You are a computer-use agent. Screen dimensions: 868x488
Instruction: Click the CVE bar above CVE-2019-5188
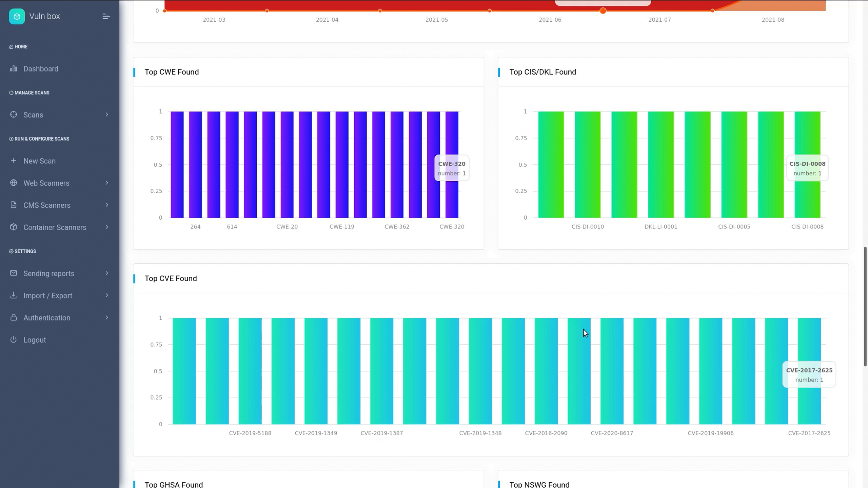click(x=250, y=371)
